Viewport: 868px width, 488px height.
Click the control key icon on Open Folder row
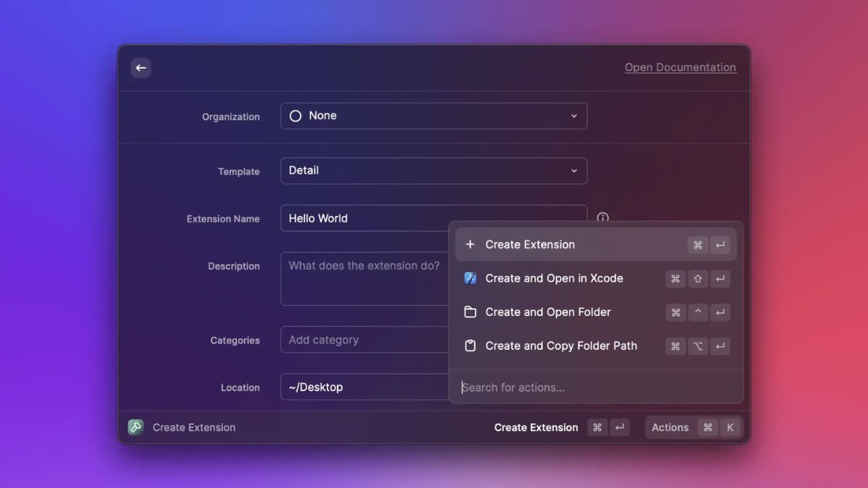(x=698, y=312)
